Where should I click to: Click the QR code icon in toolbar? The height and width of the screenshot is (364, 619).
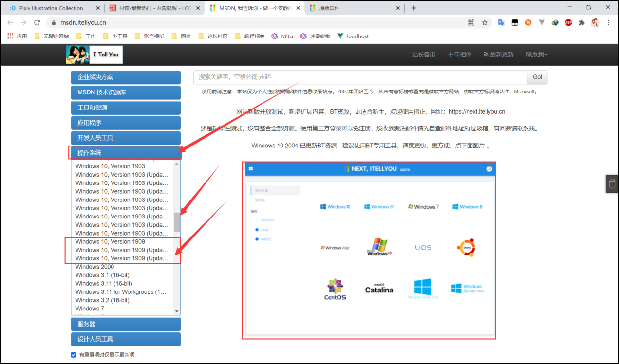(x=471, y=23)
